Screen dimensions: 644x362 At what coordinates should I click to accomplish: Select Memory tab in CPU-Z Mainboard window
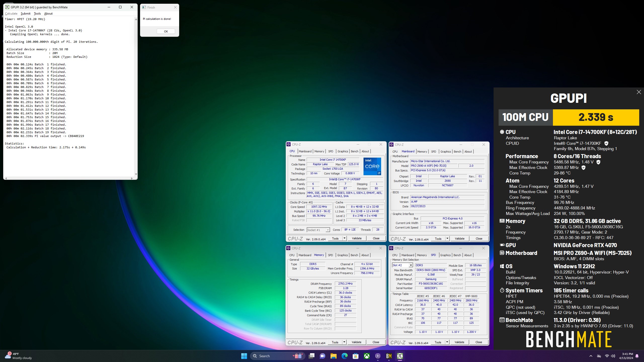click(422, 152)
